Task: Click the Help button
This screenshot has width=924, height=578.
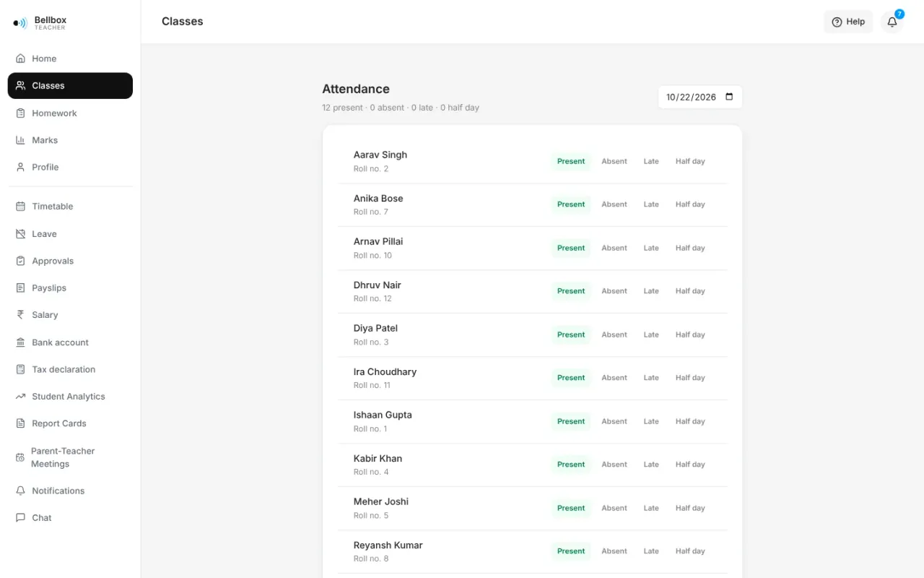Action: pyautogui.click(x=848, y=22)
